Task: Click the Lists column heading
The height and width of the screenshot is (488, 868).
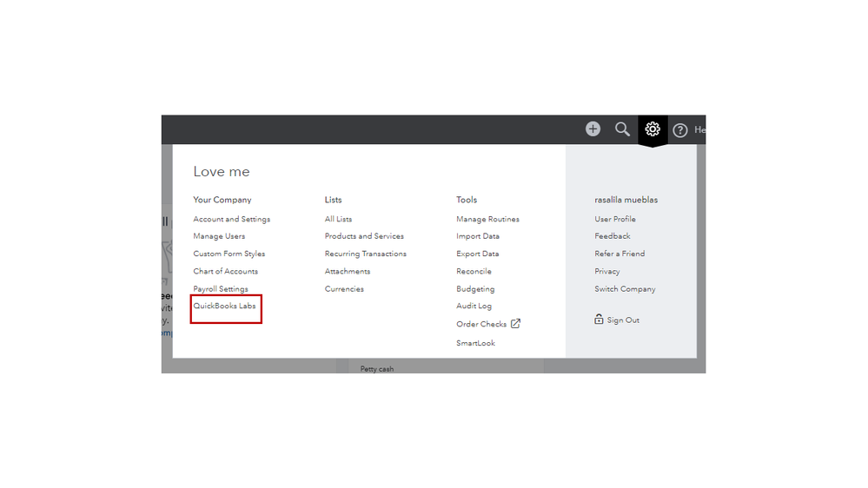Action: coord(333,200)
